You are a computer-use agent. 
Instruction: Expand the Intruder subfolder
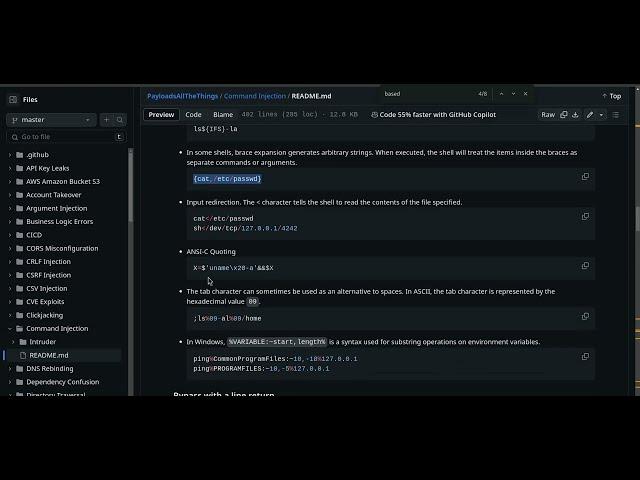[x=23, y=342]
